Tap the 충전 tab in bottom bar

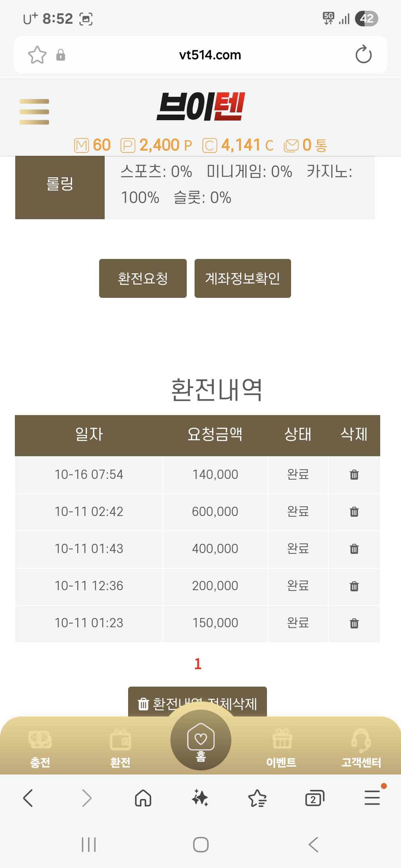pos(40,747)
